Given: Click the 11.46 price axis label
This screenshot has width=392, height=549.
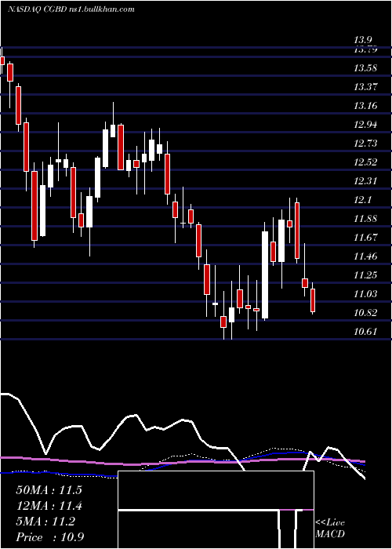Looking at the screenshot, I should click(x=365, y=256).
